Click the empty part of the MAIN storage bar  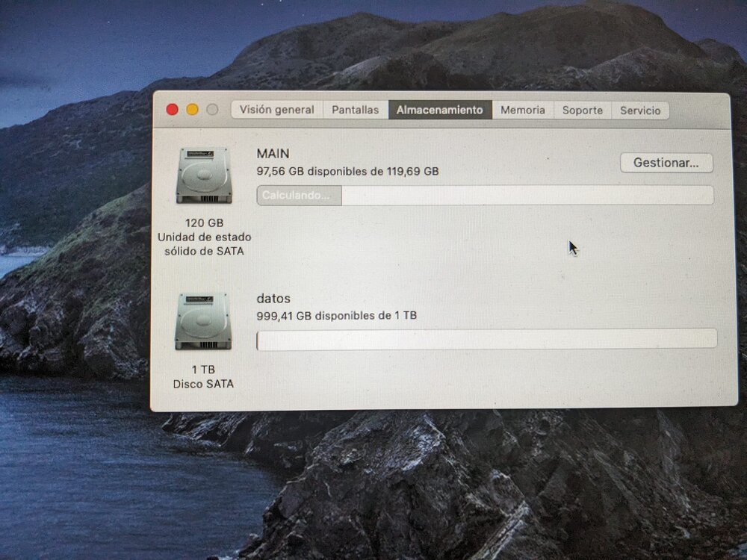click(x=527, y=195)
